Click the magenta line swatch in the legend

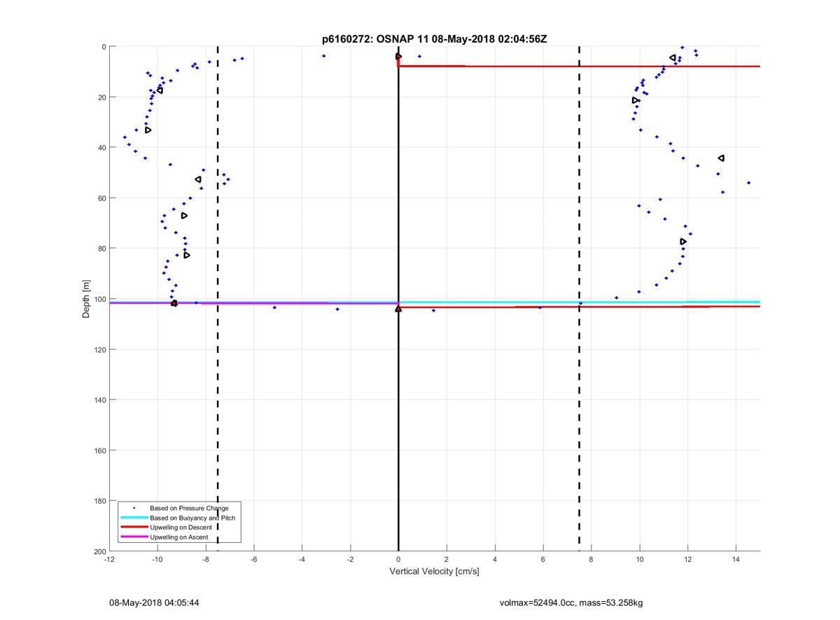click(134, 537)
